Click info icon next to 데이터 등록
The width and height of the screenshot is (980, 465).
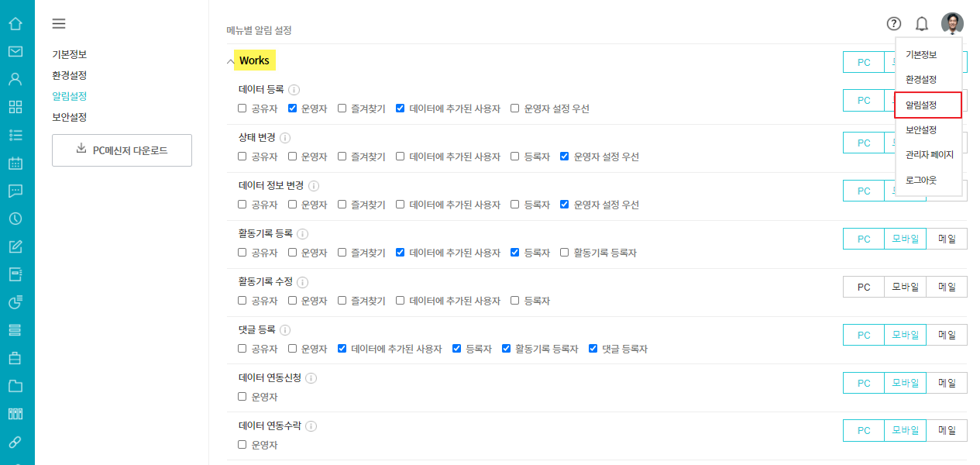click(294, 90)
